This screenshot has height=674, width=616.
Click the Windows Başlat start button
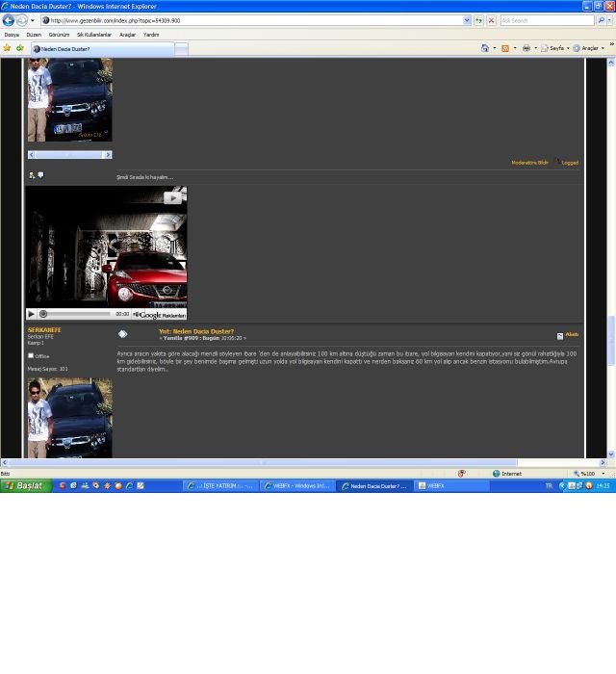[x=23, y=486]
